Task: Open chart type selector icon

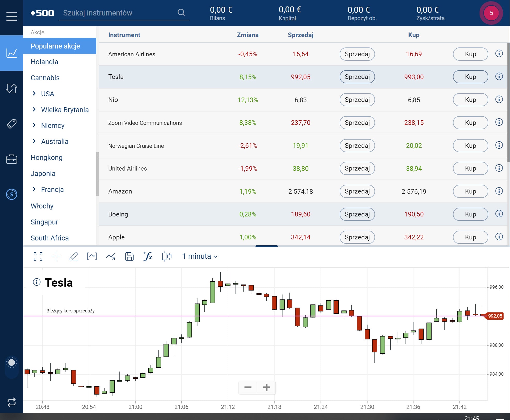Action: [92, 256]
